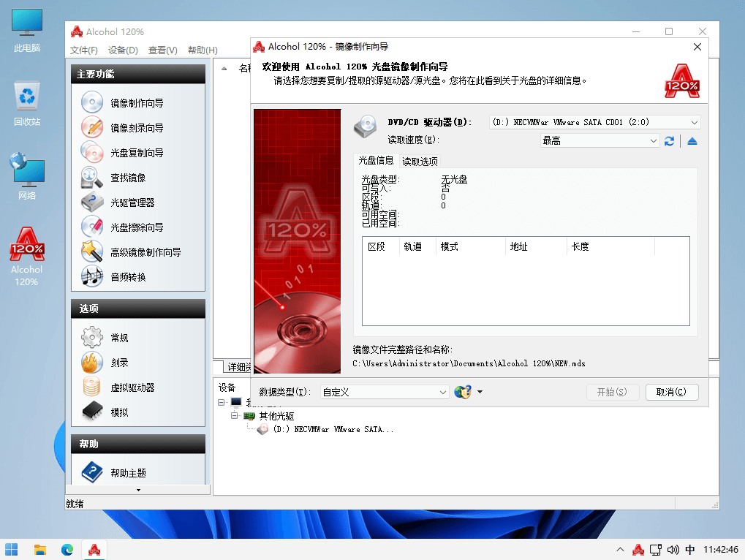Viewport: 745px width, 560px height.
Task: Open 帮助(H) menu
Action: click(x=203, y=50)
